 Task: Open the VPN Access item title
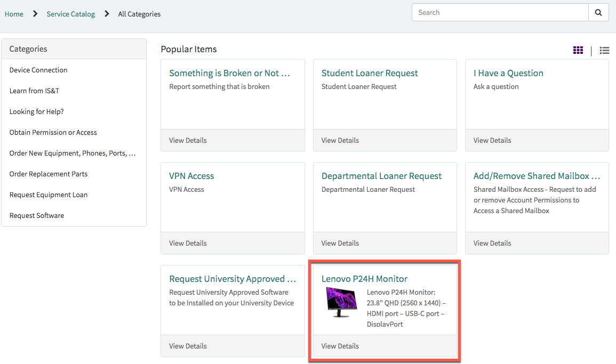point(191,176)
